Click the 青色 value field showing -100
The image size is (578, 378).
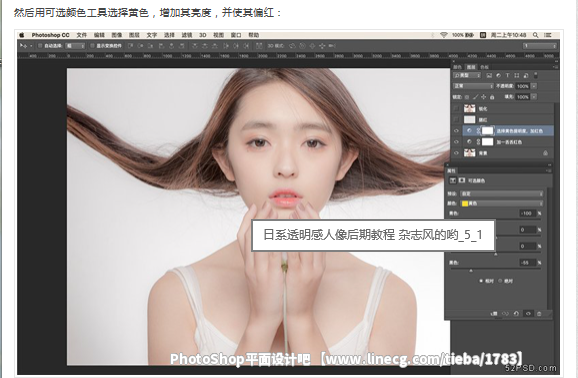pyautogui.click(x=527, y=213)
